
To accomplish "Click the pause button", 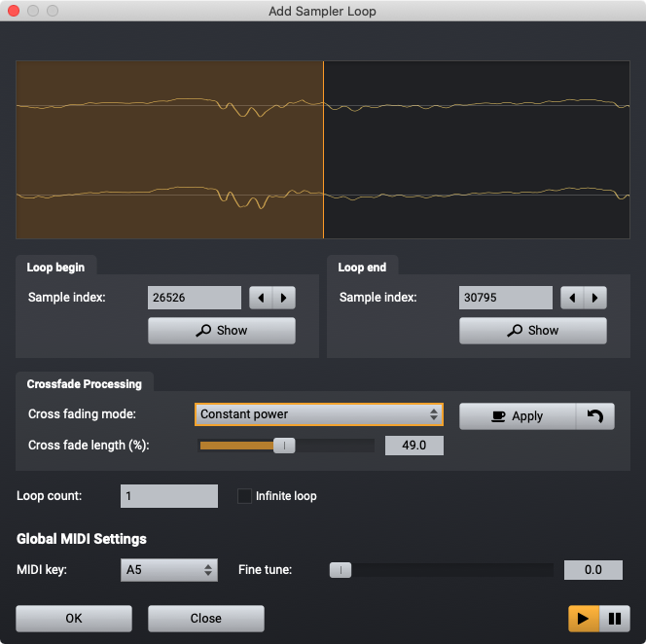I will [x=615, y=619].
